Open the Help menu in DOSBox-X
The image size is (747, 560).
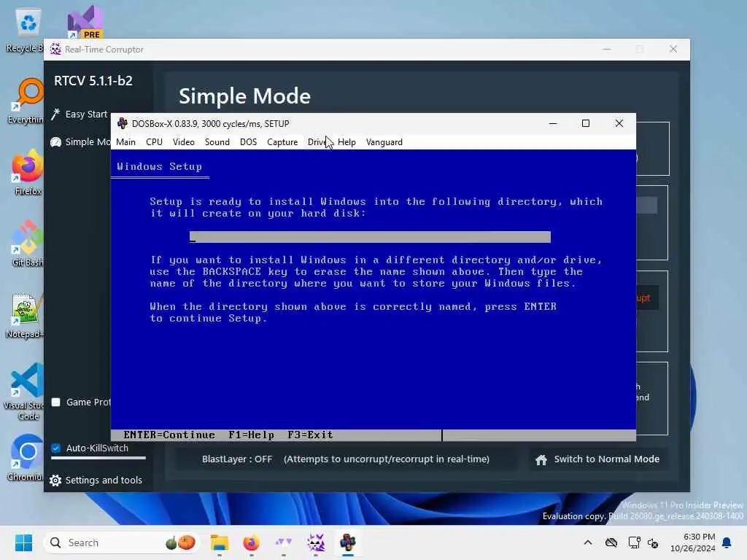(347, 142)
